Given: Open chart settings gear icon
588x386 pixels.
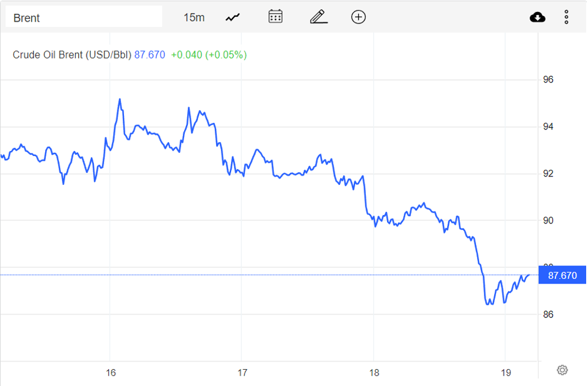Looking at the screenshot, I should [562, 370].
